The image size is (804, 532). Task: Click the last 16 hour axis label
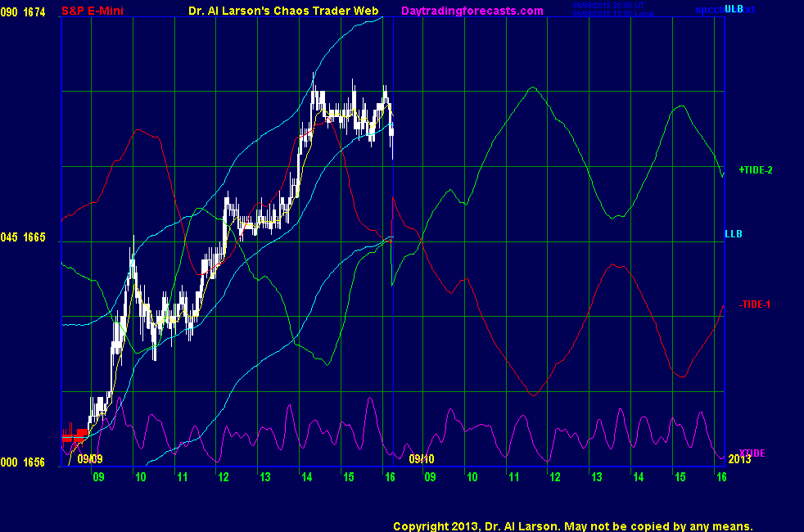tap(721, 477)
